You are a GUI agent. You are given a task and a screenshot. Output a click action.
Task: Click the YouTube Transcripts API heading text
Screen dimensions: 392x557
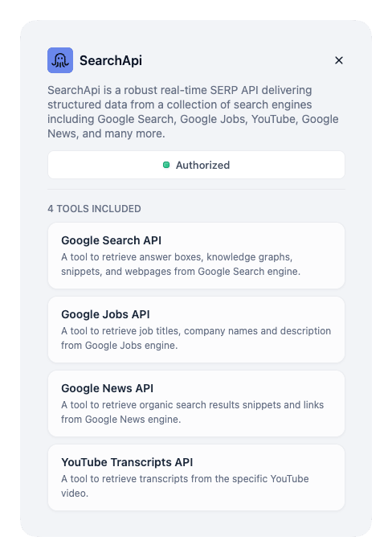click(x=127, y=462)
